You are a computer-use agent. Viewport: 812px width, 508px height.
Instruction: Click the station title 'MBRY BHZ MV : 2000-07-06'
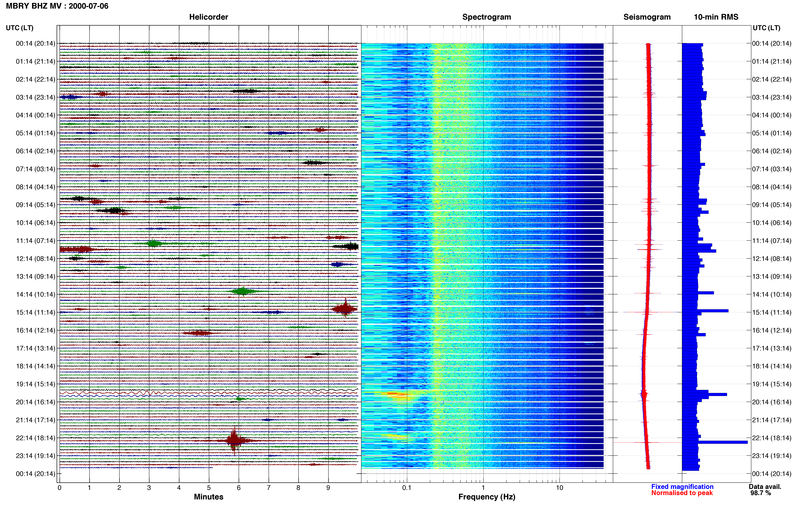[57, 6]
